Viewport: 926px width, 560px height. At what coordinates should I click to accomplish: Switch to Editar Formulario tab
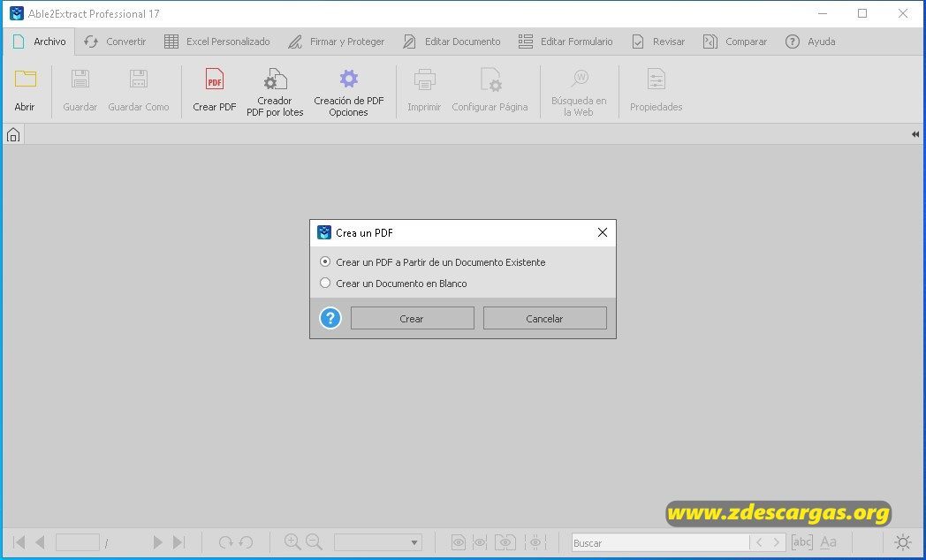565,42
